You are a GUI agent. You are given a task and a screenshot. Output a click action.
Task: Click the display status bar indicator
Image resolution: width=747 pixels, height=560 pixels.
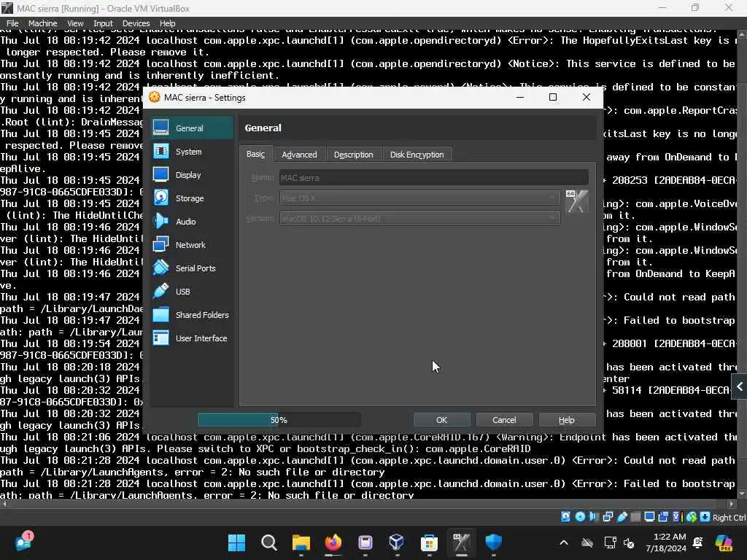pos(649,517)
